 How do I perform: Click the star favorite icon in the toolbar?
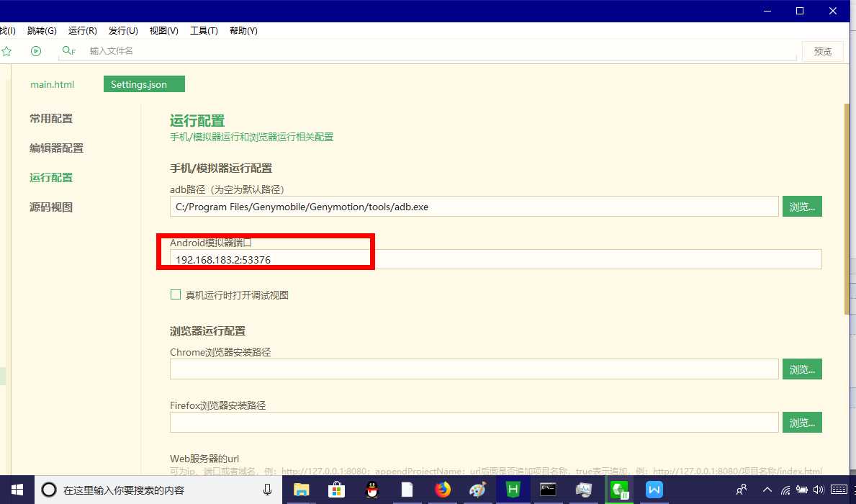pyautogui.click(x=8, y=51)
